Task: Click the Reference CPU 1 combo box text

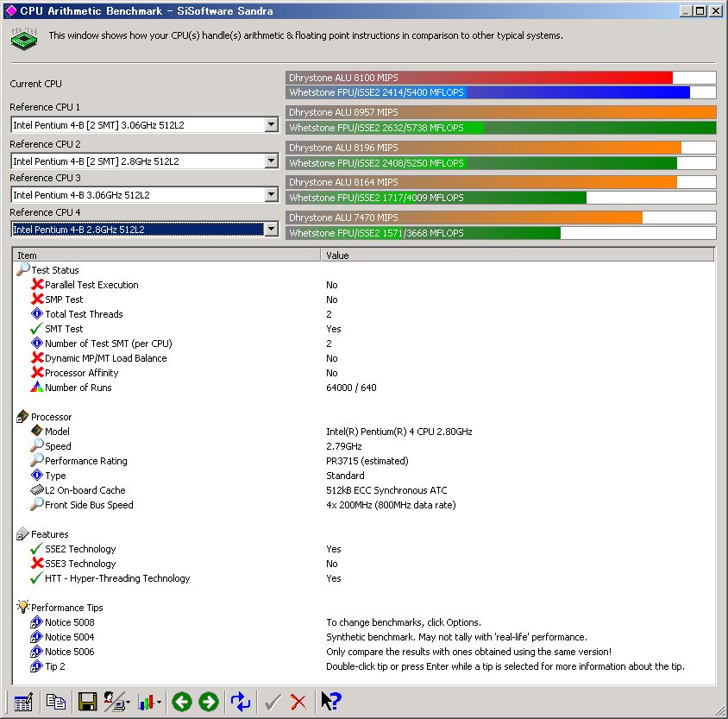Action: coord(98,125)
